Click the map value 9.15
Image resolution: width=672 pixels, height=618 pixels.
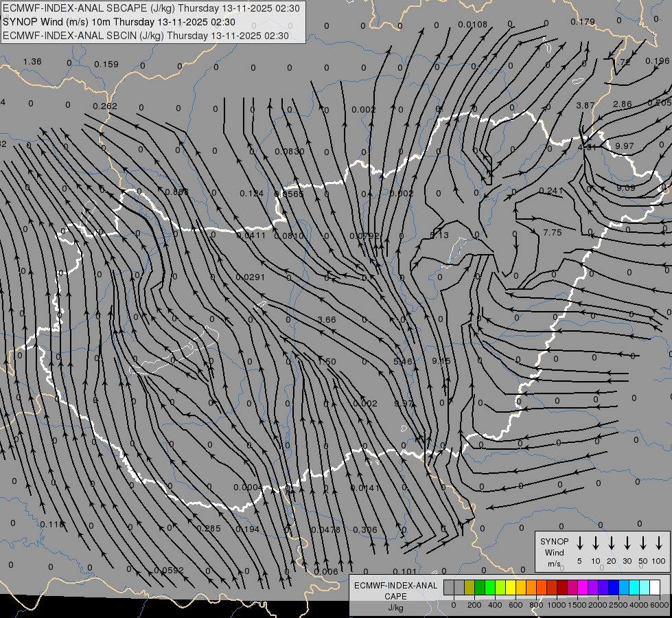tap(441, 361)
